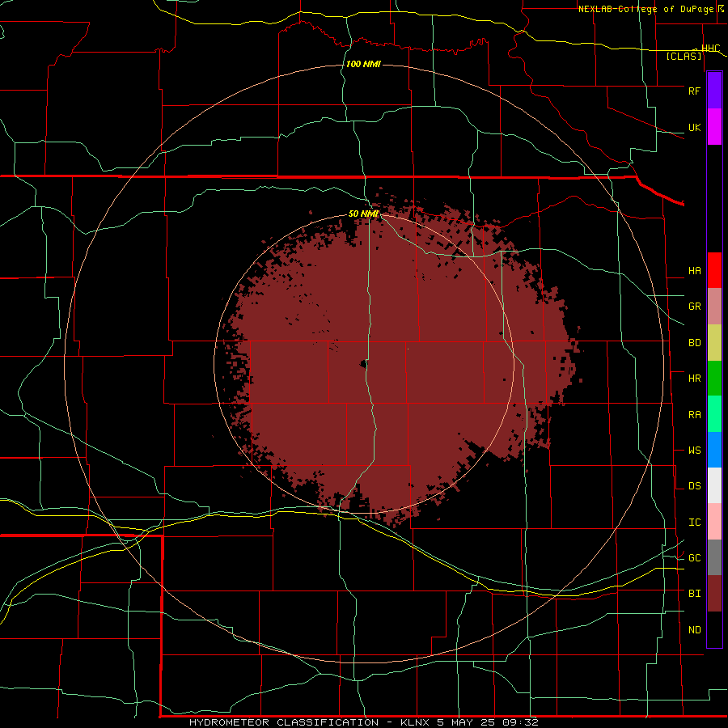Click the 50 NMI range ring label
This screenshot has height=728, width=728.
363,214
